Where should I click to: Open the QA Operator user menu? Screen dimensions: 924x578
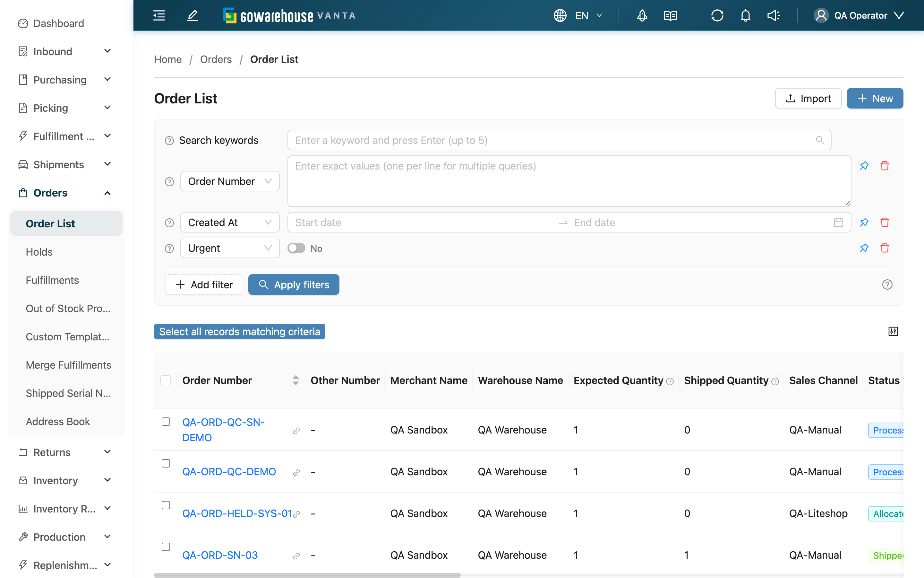[859, 16]
